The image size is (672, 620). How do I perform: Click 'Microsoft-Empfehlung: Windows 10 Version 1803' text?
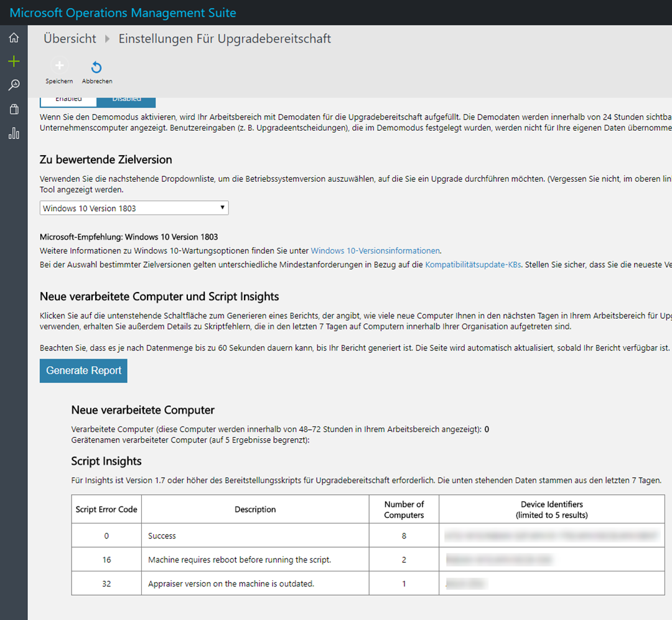pos(129,237)
